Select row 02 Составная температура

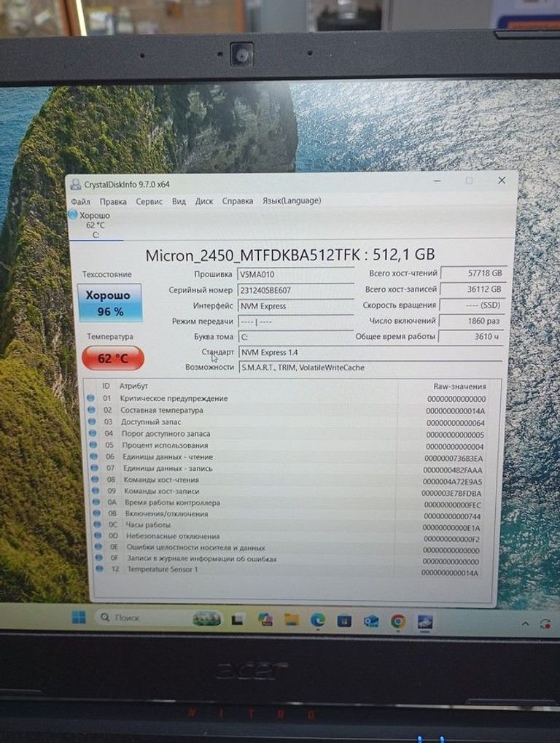287,411
